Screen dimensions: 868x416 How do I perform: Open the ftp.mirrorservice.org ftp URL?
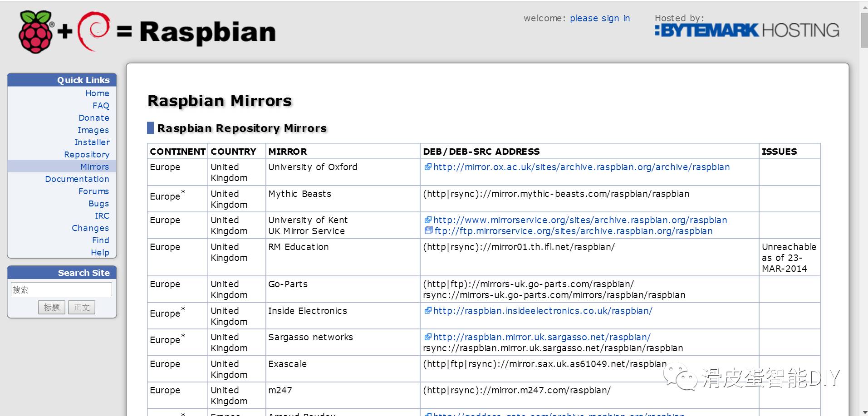[574, 231]
